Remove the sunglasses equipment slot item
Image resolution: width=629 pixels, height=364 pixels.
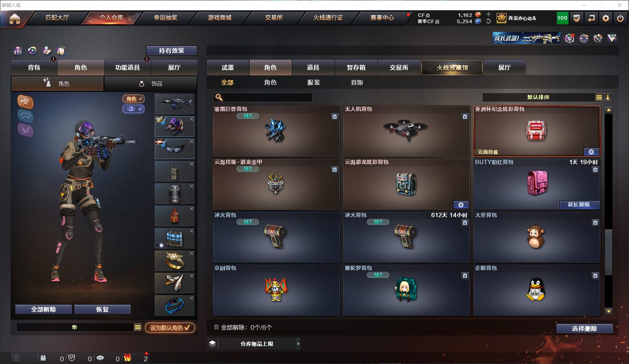coord(191,141)
